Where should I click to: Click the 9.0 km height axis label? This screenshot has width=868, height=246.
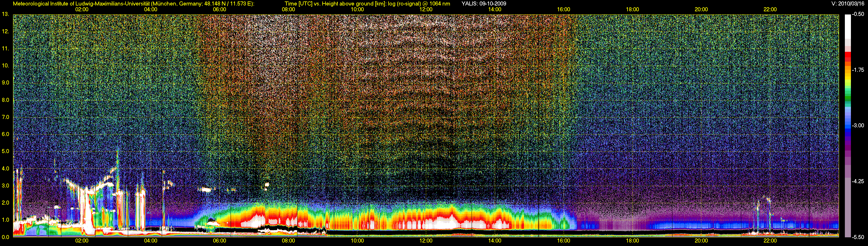(5, 82)
